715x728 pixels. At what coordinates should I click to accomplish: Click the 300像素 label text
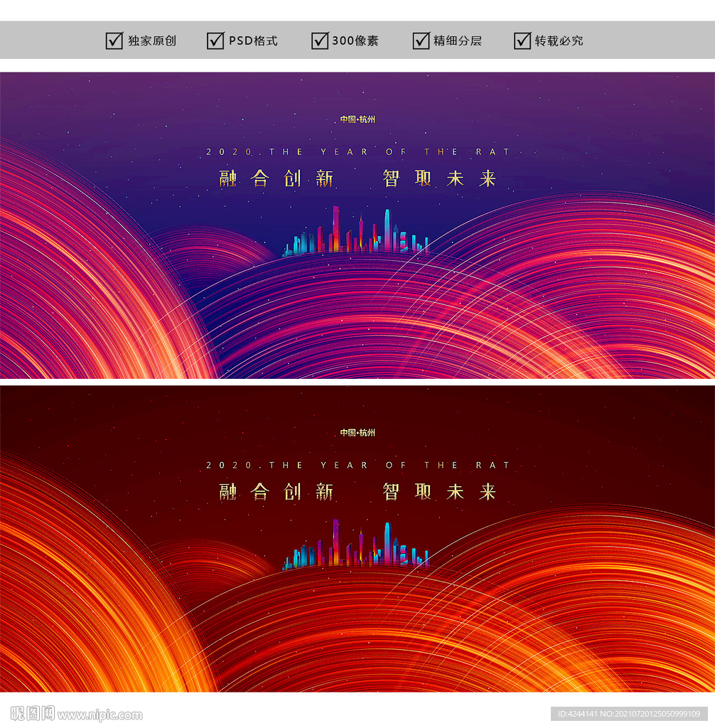[x=355, y=41]
